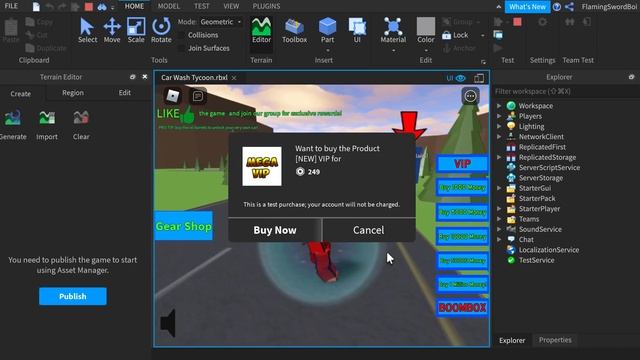The width and height of the screenshot is (640, 360).
Task: Close the Terrain Editor panel
Action: click(144, 77)
